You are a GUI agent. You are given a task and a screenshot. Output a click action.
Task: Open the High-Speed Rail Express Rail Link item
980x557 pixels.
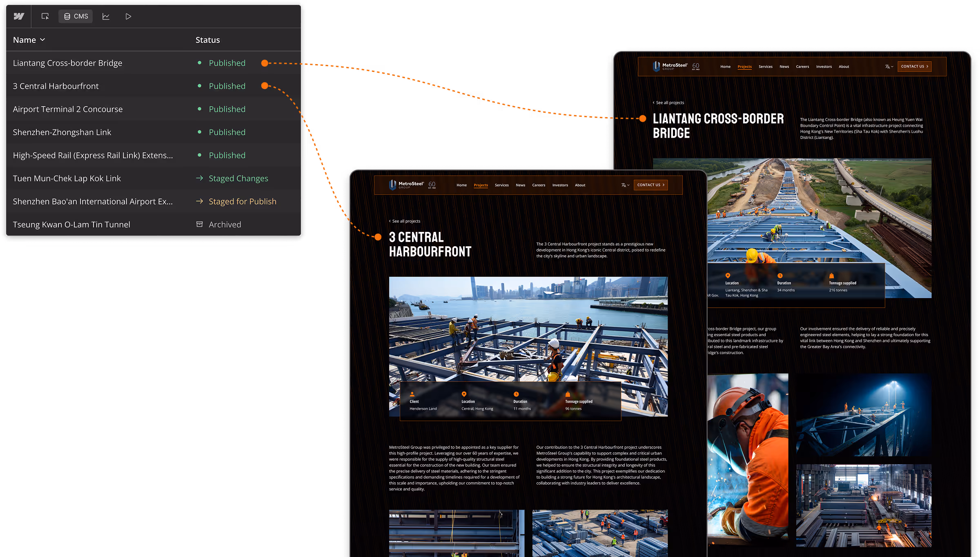93,155
